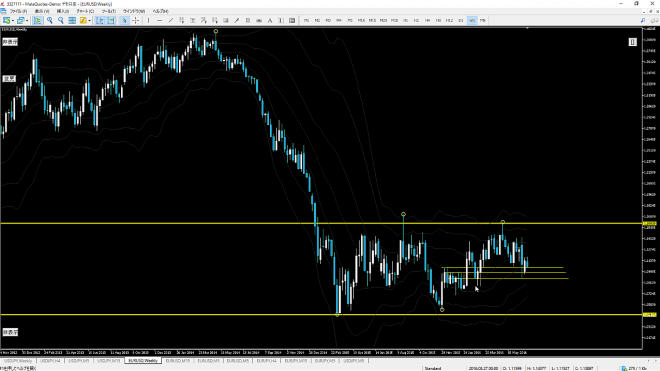This screenshot has width=660, height=371.
Task: Switch timeframe to MN
Action: (x=483, y=20)
